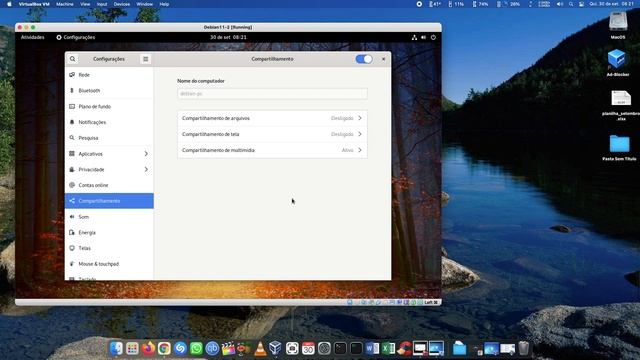Launch Microsoft Word from the dock

(372, 348)
